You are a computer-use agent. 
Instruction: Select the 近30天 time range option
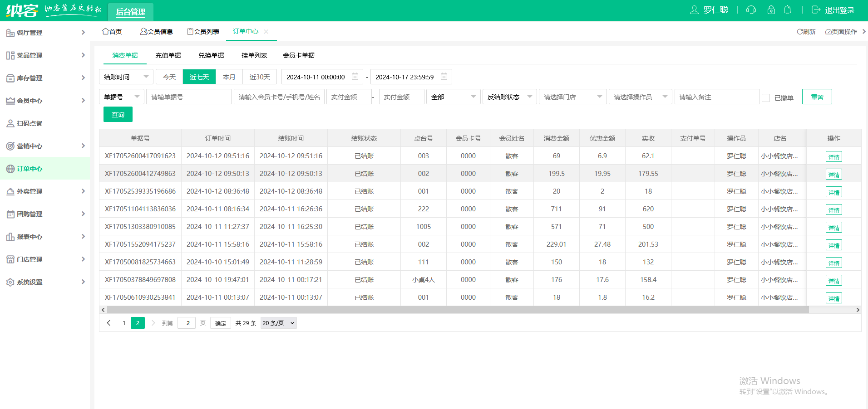pyautogui.click(x=260, y=77)
